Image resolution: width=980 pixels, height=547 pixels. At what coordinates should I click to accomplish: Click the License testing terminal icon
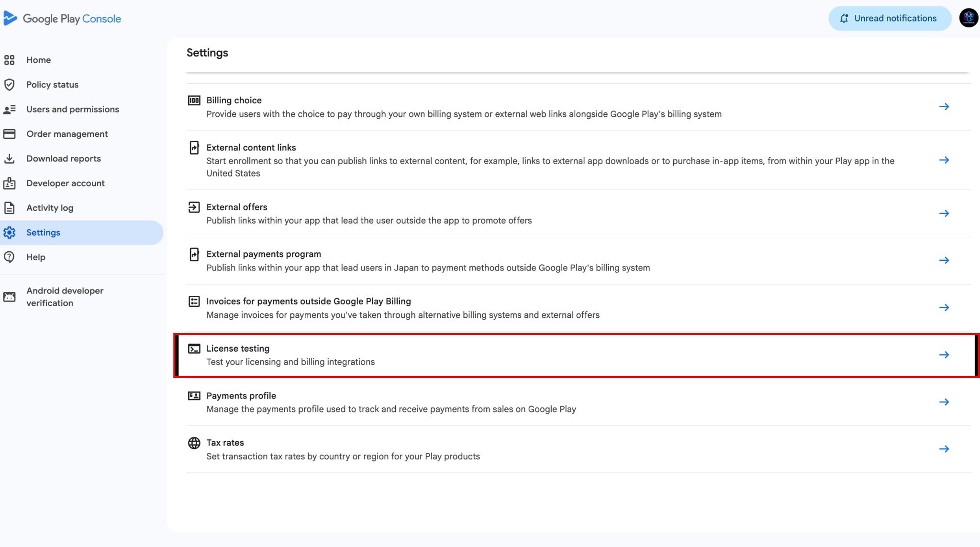coord(194,348)
